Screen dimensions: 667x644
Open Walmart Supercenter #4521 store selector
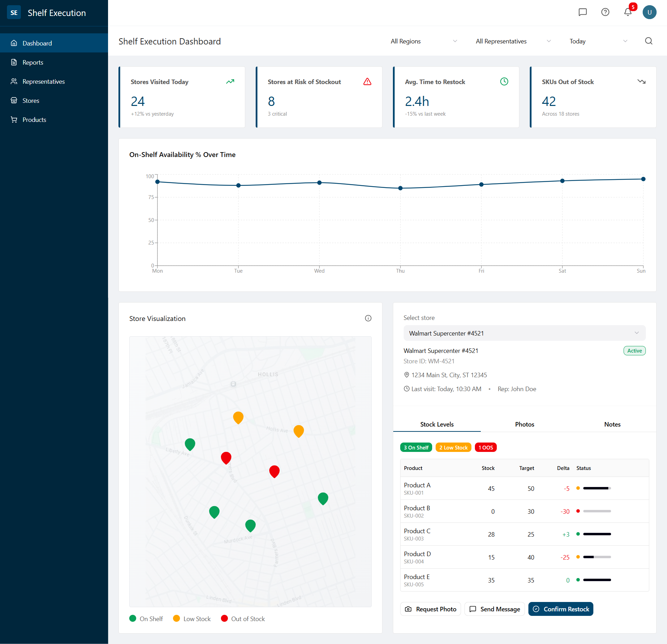[x=524, y=333]
